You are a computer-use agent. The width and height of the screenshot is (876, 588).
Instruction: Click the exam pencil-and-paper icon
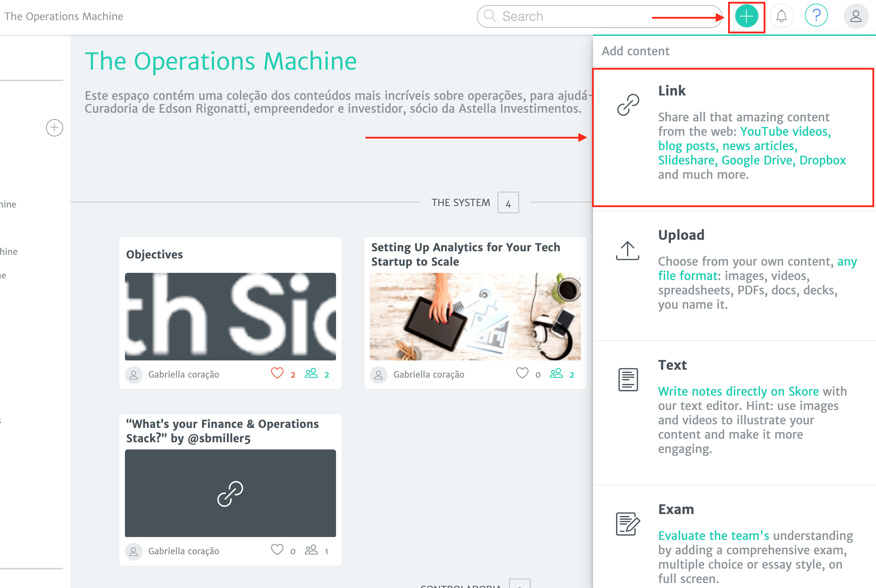coord(628,524)
